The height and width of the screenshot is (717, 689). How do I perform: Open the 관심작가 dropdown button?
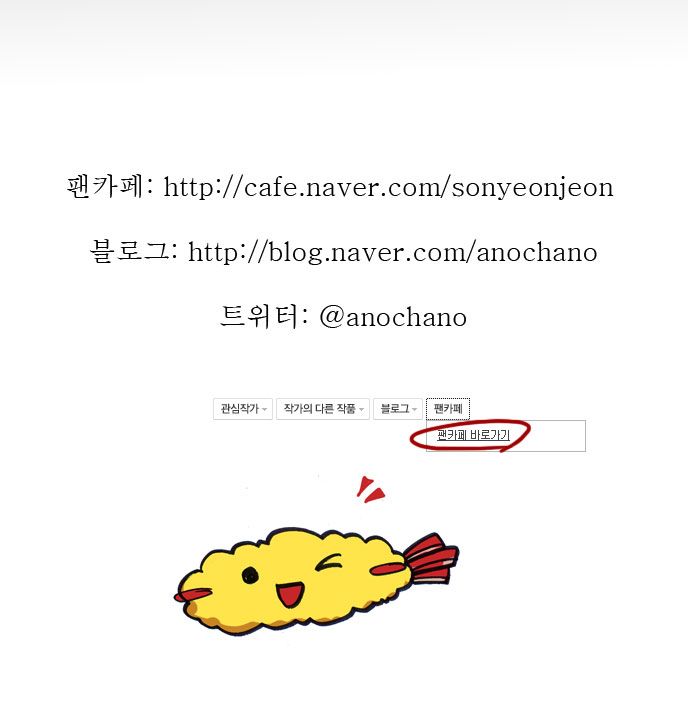(243, 409)
